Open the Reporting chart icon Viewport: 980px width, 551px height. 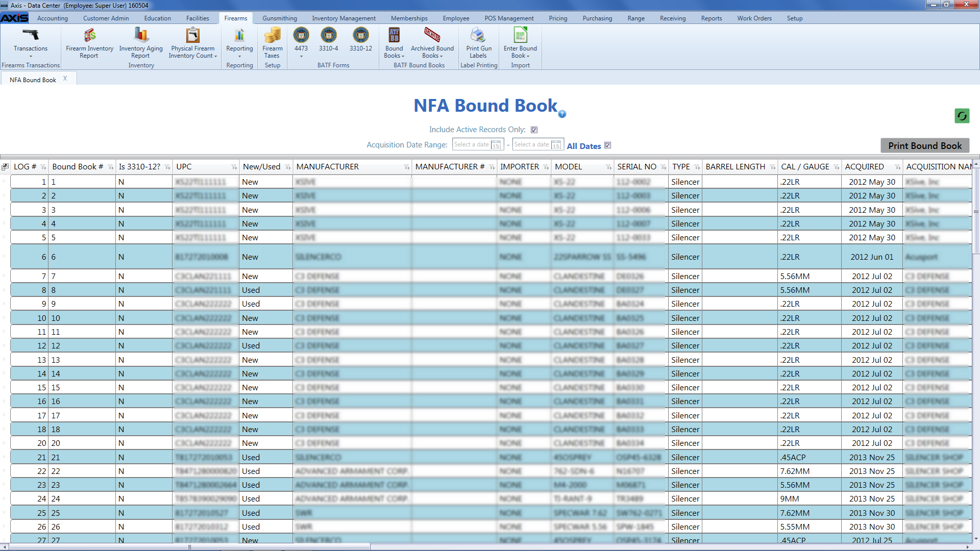(x=239, y=35)
